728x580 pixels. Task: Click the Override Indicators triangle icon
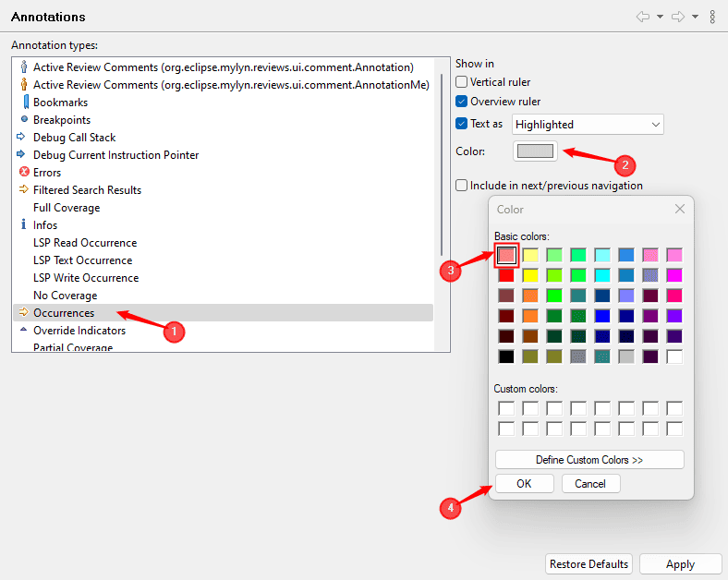(x=24, y=330)
